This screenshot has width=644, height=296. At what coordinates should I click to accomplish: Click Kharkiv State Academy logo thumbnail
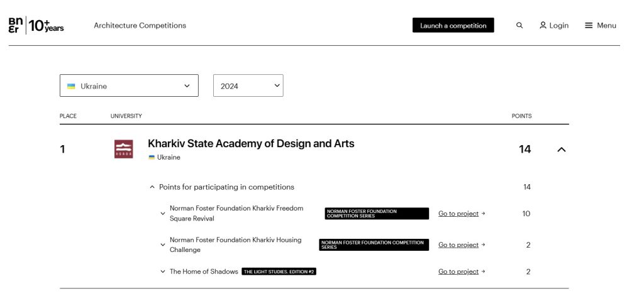click(x=124, y=149)
